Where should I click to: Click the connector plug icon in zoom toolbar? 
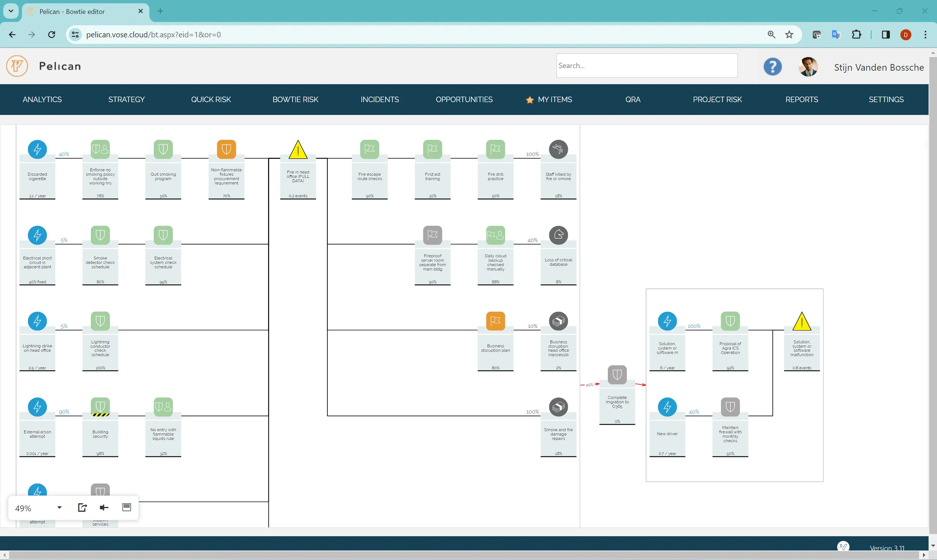coord(104,508)
